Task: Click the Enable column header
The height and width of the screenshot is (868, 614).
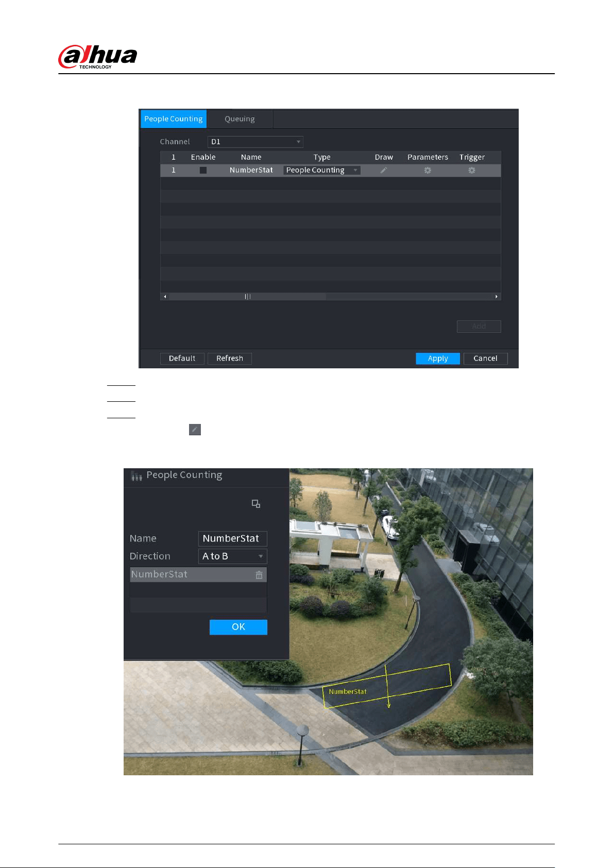Action: pos(203,157)
